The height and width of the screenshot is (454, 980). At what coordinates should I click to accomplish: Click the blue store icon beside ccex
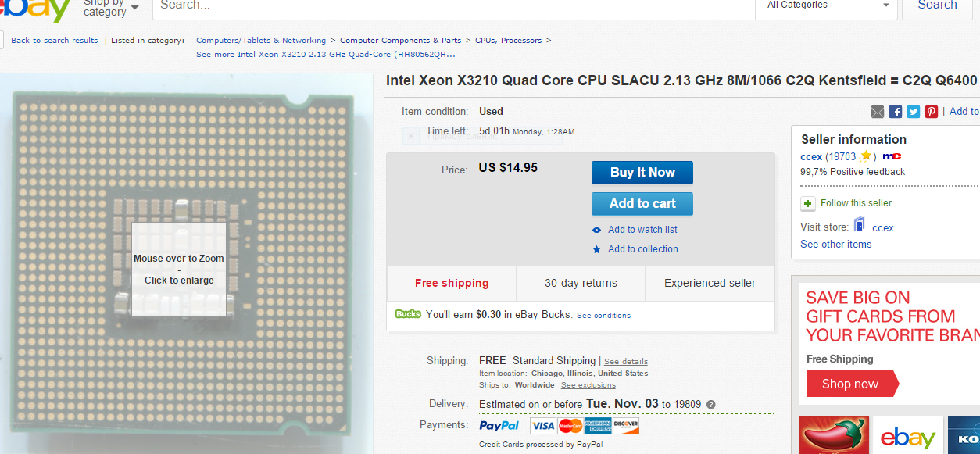860,226
